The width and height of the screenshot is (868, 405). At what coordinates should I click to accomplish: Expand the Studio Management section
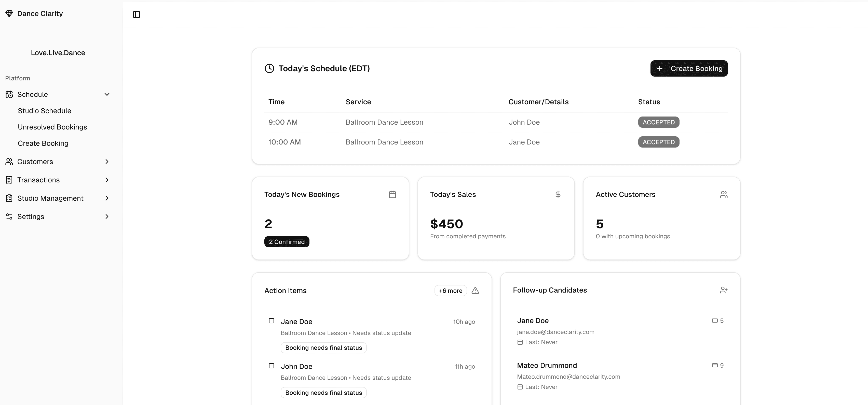click(107, 198)
